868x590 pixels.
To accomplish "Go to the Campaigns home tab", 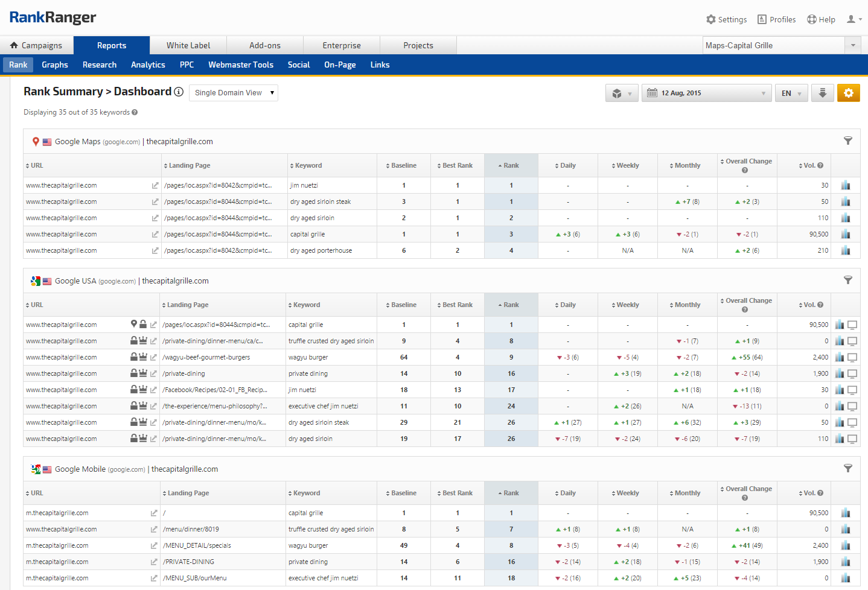I will (36, 45).
